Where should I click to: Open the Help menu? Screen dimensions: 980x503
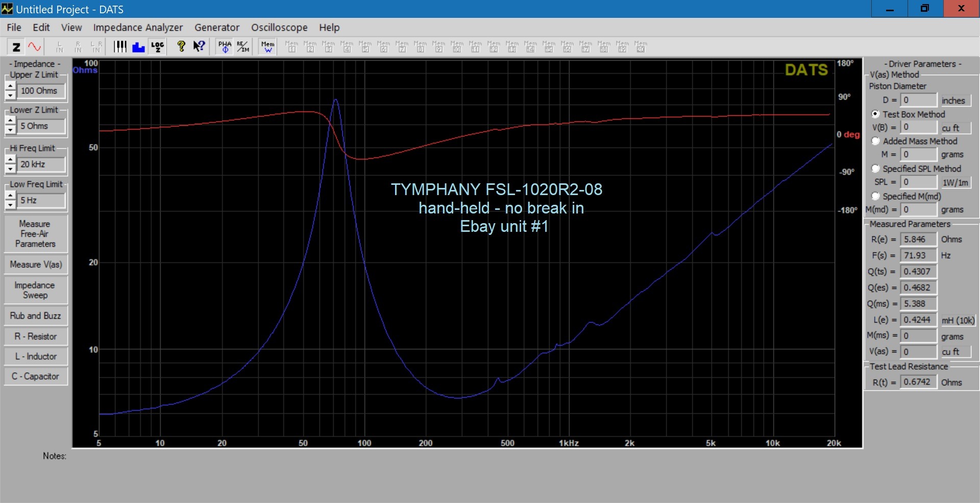coord(329,28)
